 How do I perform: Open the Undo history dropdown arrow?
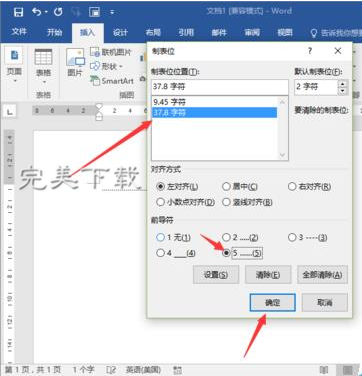[x=46, y=12]
